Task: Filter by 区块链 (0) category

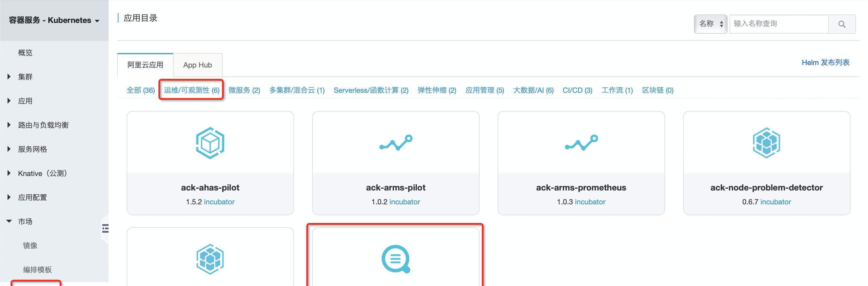Action: coord(658,90)
